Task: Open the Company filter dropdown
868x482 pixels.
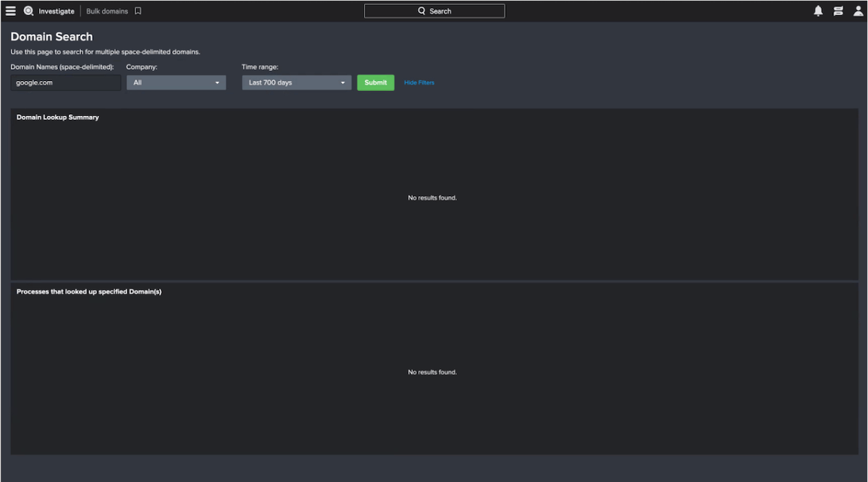Action: (x=176, y=82)
